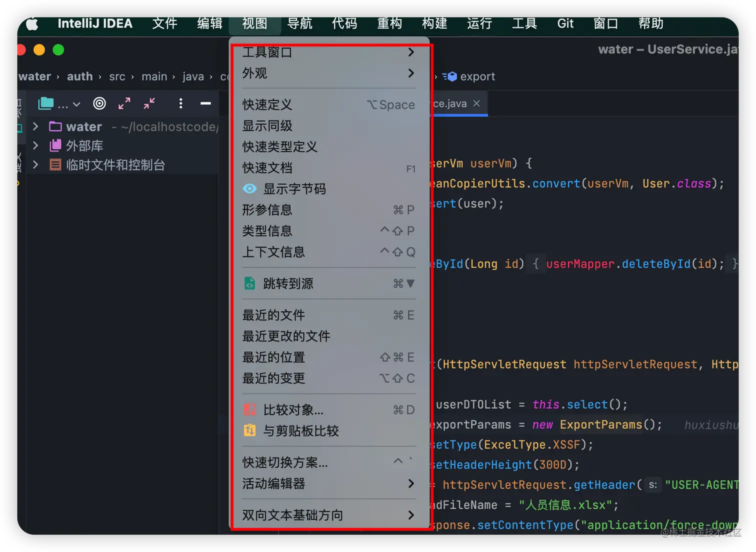Select the 外部库 library icon

click(55, 145)
